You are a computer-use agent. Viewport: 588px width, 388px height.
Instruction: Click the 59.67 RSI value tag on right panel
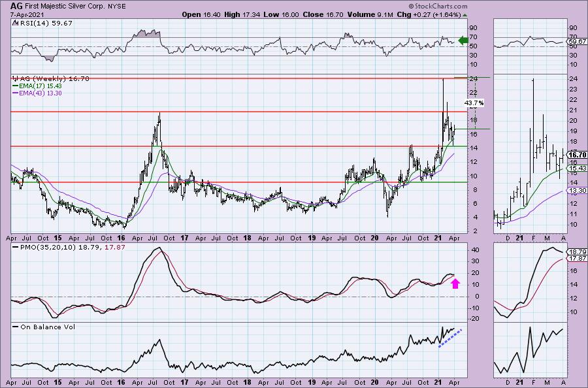tap(578, 42)
